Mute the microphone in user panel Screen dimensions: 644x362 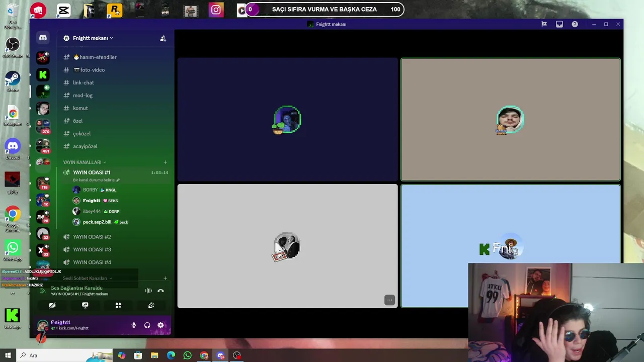coord(134,325)
